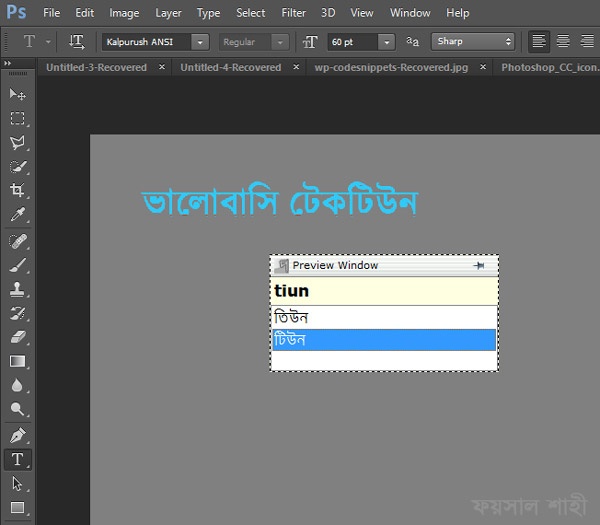Select the highlighted second suggestion in Preview Window
Screen dimensions: 600x525
click(384, 340)
